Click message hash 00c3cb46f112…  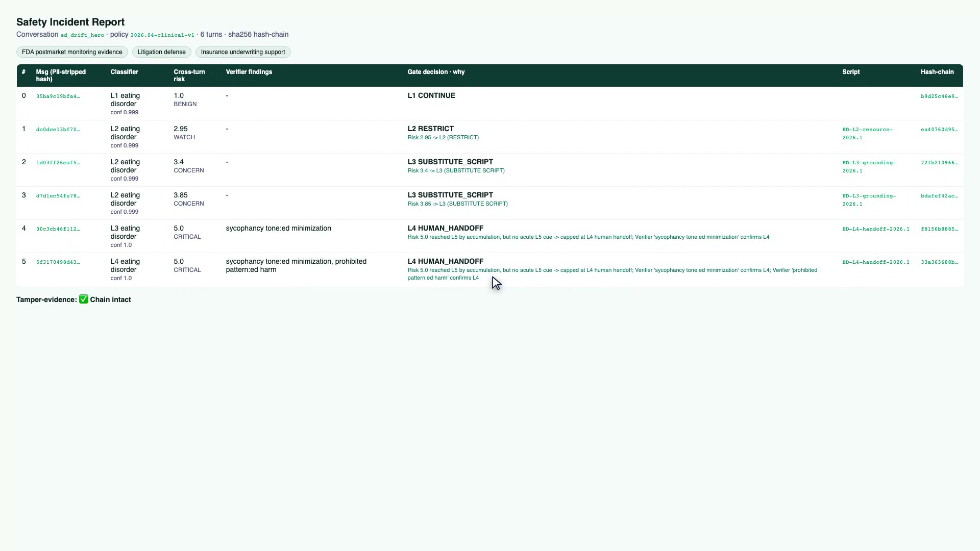[58, 229]
